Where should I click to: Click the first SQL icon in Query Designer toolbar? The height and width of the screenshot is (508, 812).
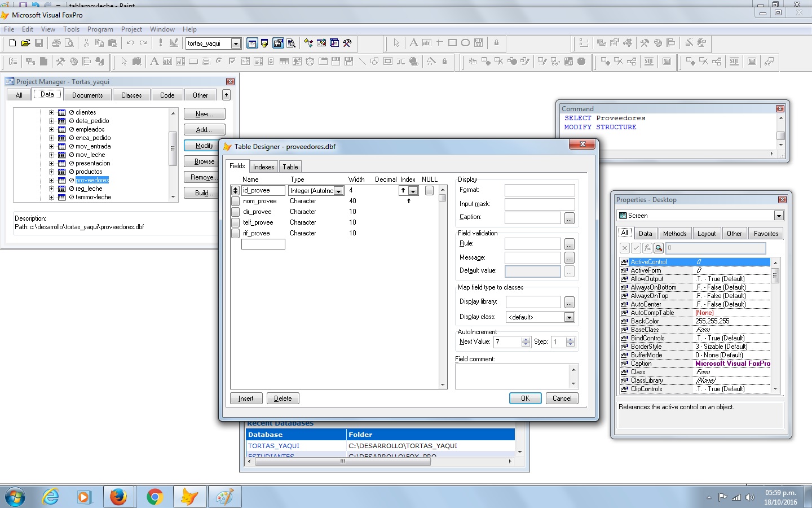pos(649,61)
